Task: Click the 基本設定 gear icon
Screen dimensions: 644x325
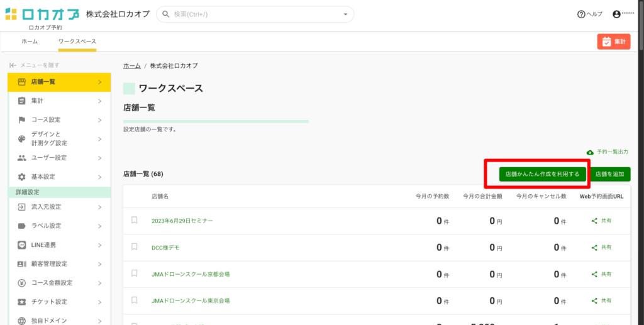Action: click(x=22, y=177)
